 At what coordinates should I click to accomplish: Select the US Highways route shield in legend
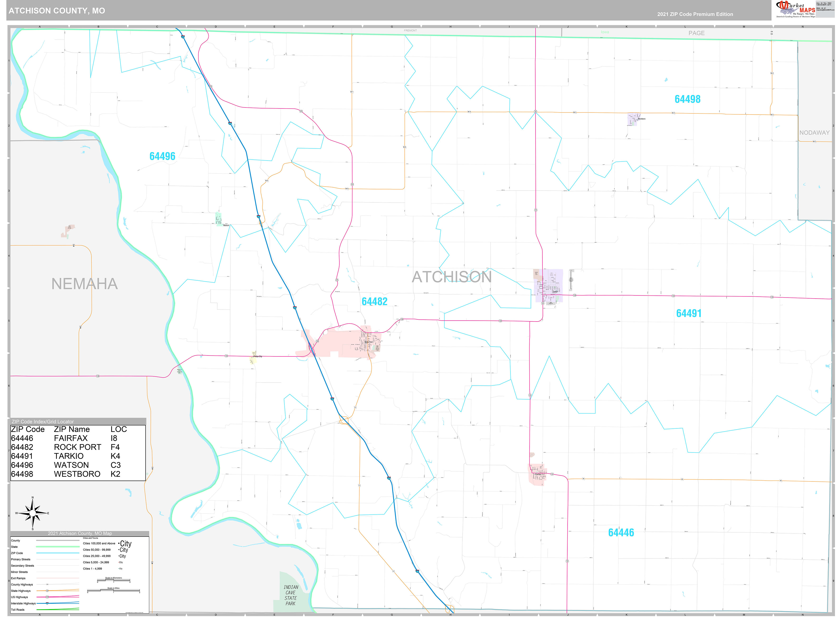tap(47, 597)
